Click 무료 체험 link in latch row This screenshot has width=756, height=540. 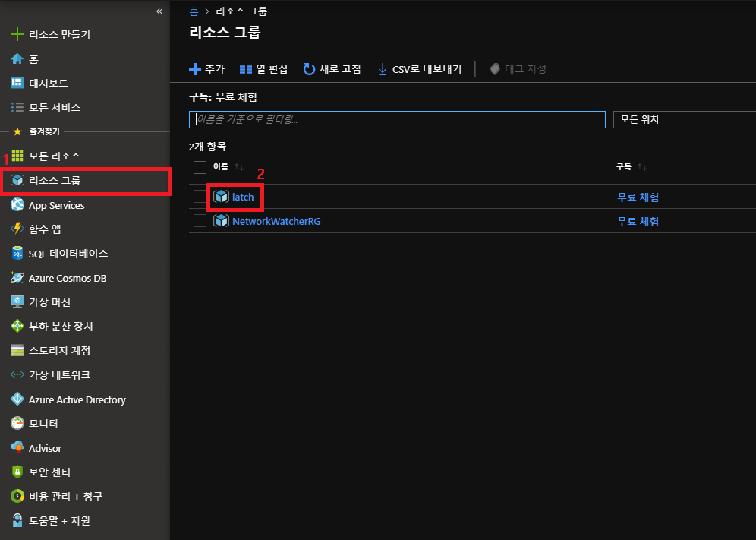click(638, 197)
